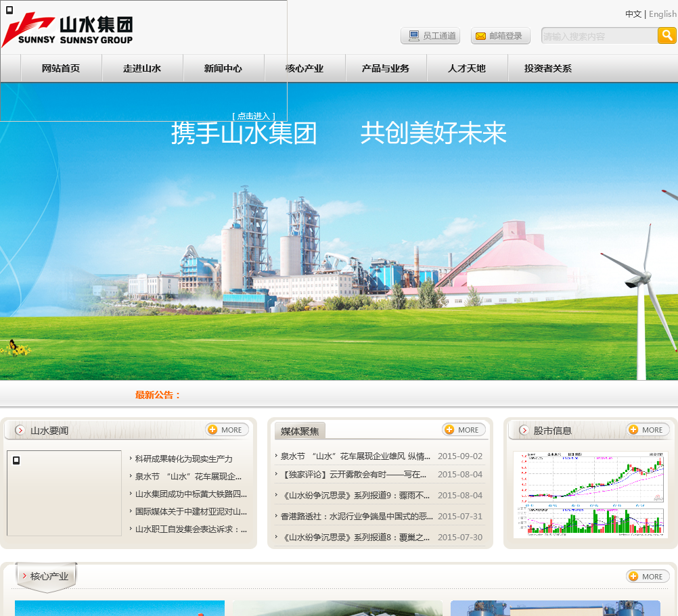Click the 点击进入 banner link
This screenshot has height=616, width=678.
(x=254, y=116)
